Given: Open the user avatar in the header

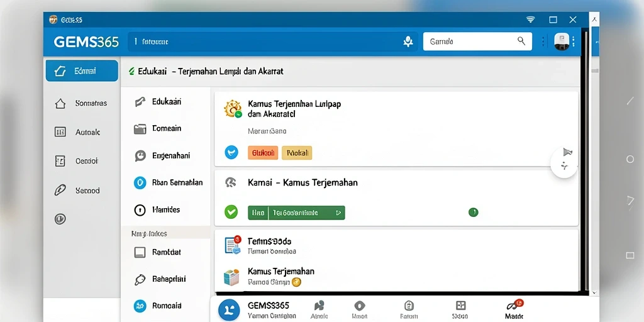Looking at the screenshot, I should pyautogui.click(x=562, y=42).
